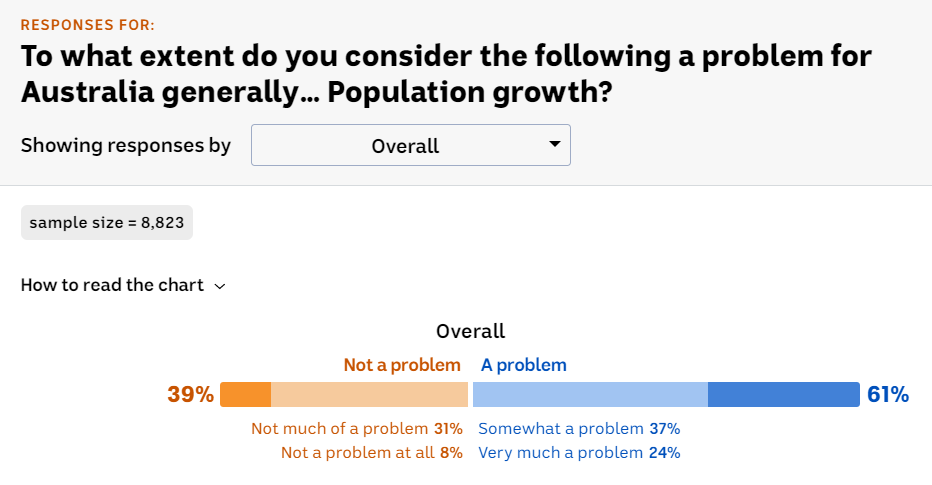Click the Not a problem at all 8% label
This screenshot has width=932, height=485.
(371, 452)
